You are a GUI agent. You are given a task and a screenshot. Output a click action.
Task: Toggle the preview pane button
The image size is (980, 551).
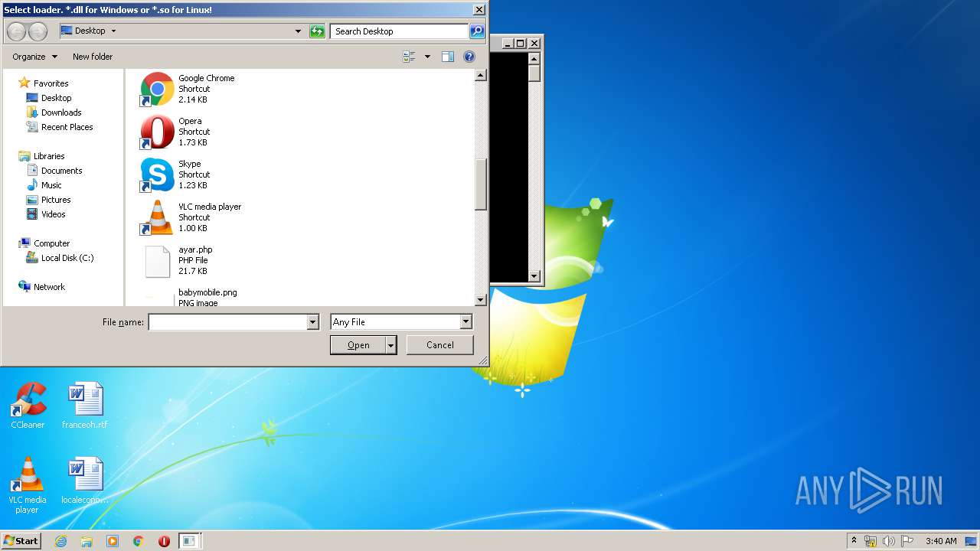click(x=448, y=57)
